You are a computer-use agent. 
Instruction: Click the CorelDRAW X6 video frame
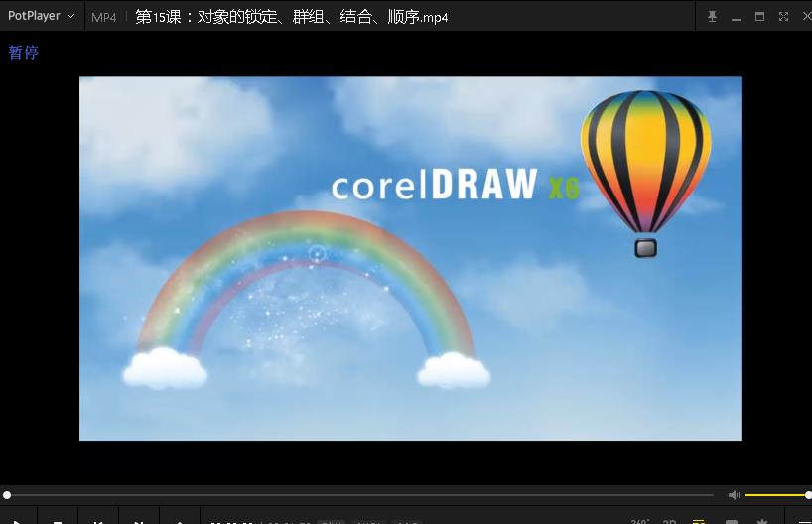410,258
